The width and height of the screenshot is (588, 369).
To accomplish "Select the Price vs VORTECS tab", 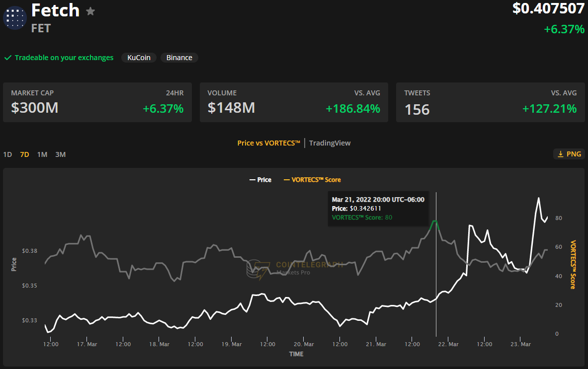I will (268, 143).
